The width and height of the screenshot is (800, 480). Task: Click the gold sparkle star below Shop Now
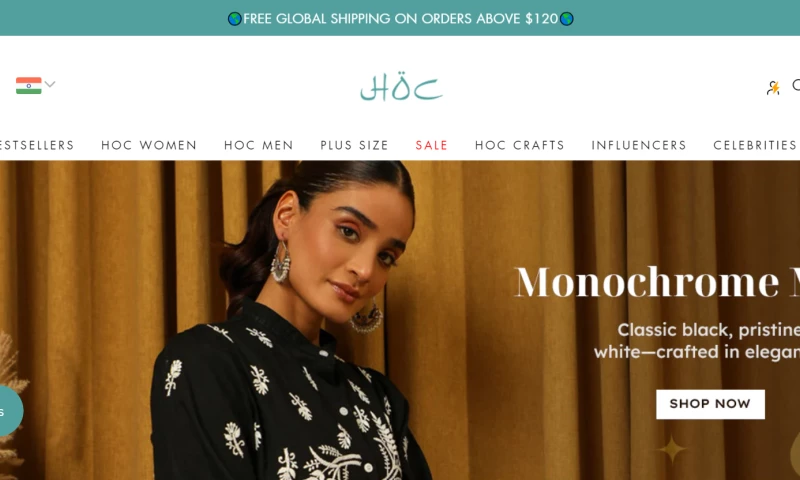click(671, 449)
